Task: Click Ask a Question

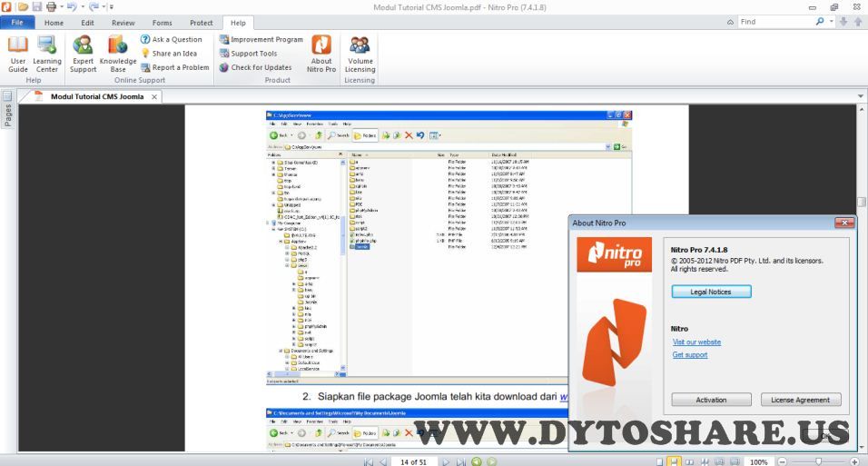Action: [x=171, y=39]
